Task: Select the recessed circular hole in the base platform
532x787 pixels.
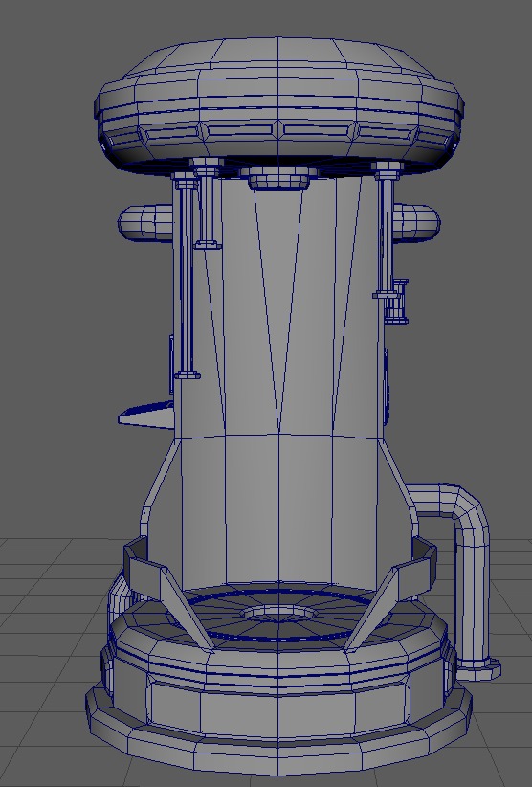Action: click(278, 614)
